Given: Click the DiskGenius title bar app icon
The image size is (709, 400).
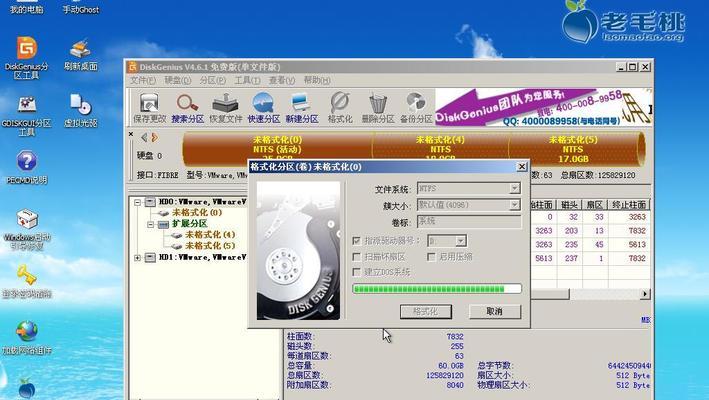Looking at the screenshot, I should pyautogui.click(x=132, y=67).
